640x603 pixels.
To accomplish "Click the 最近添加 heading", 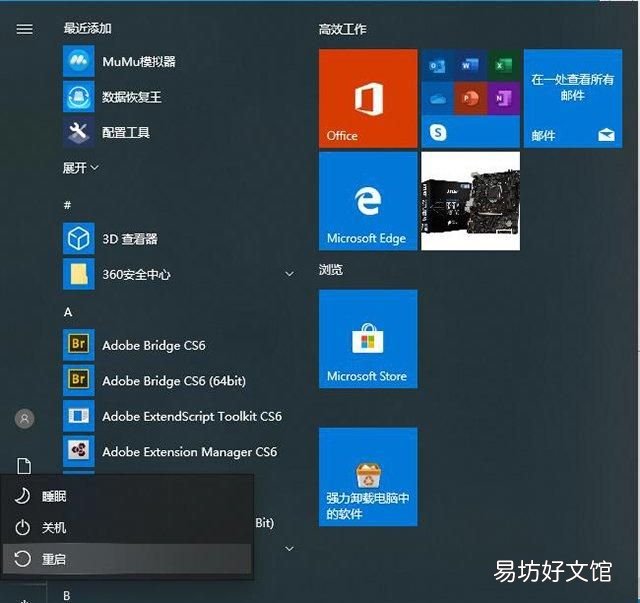I will [x=87, y=28].
